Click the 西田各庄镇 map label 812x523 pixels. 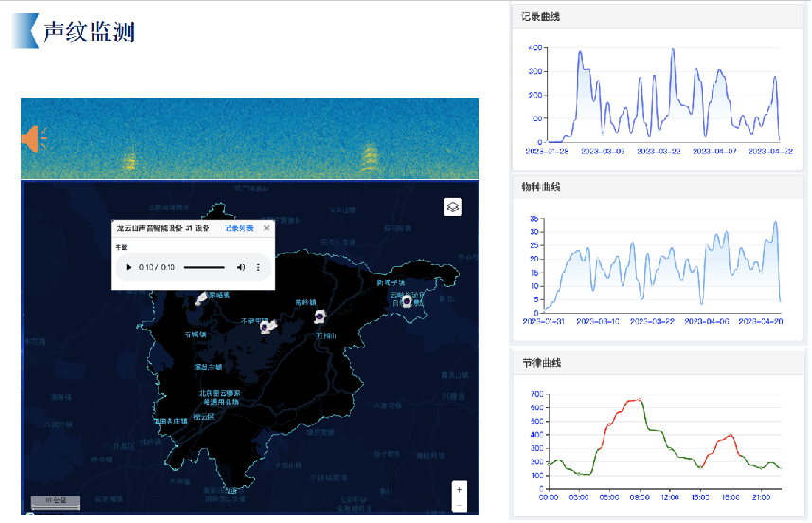click(170, 422)
